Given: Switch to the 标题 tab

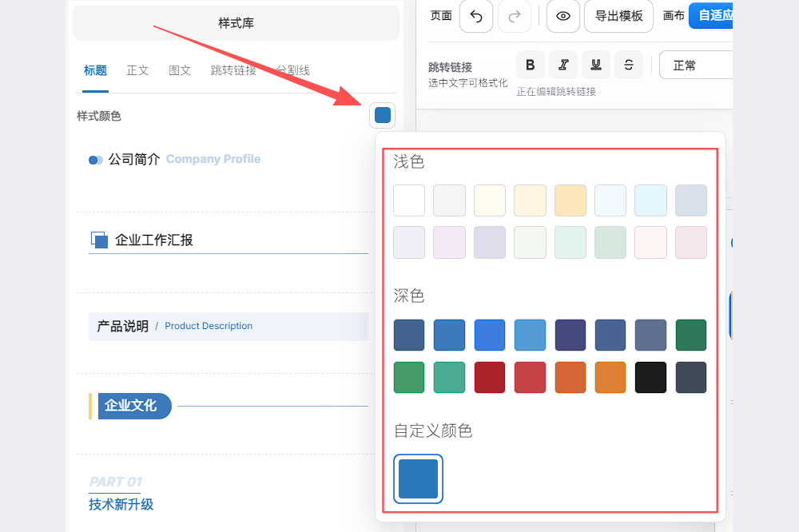Looking at the screenshot, I should coord(95,70).
